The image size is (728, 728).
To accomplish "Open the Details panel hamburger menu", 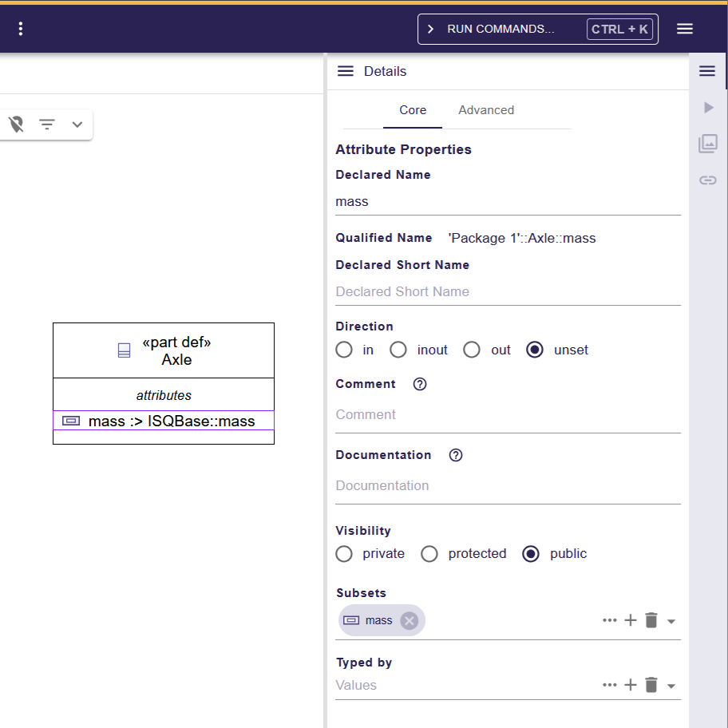I will [345, 70].
